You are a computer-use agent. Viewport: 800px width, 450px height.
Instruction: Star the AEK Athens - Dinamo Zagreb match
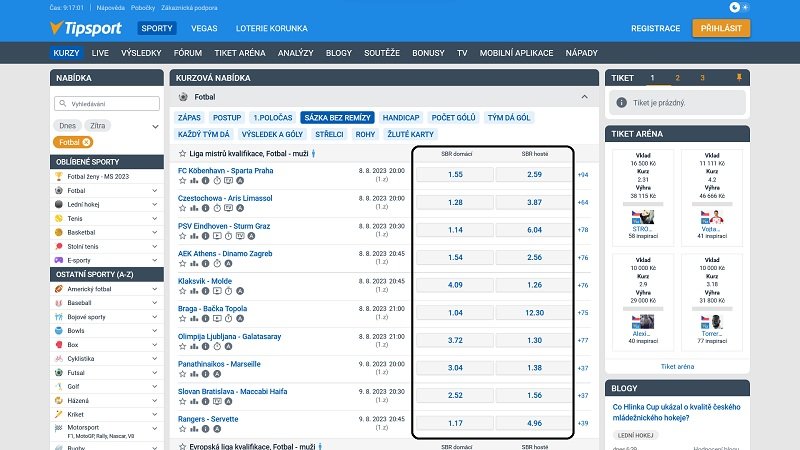coord(182,263)
